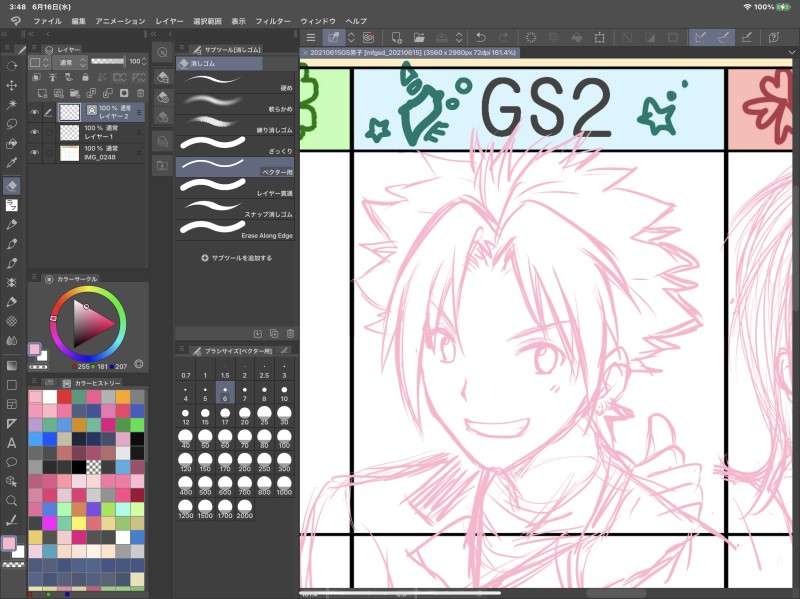The image size is (800, 599).
Task: Select the Erase Along Edge sub tool
Action: click(x=235, y=230)
